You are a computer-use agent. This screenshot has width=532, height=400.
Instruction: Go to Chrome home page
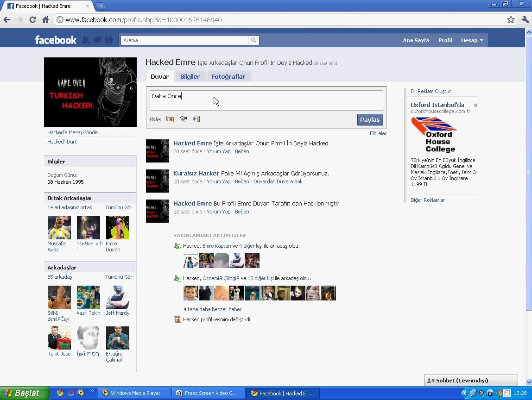pos(45,19)
